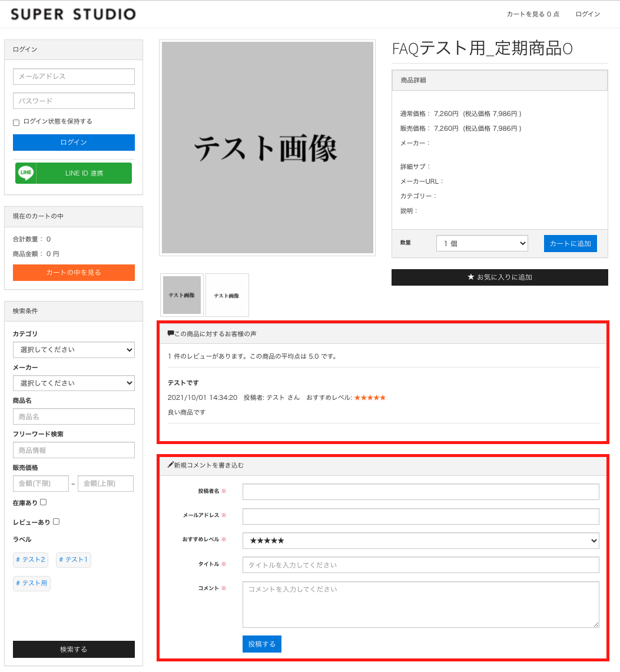Click the orange カートの中を見る button
Image resolution: width=620 pixels, height=672 pixels.
(x=74, y=273)
